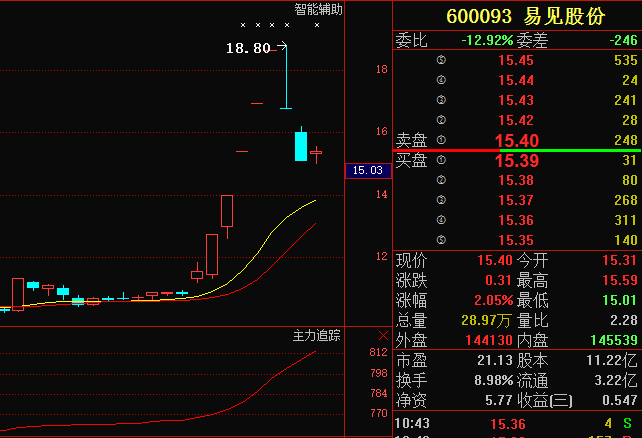
Task: Click the isolated rightmost × marker above chart
Action: tap(317, 25)
